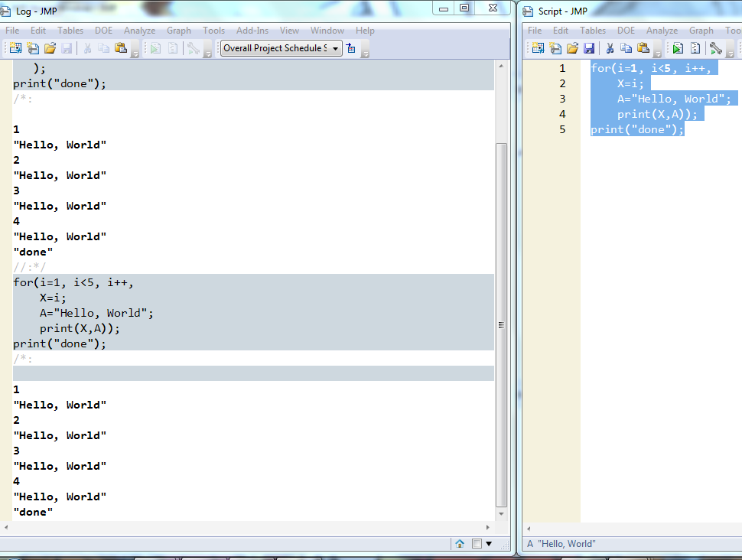742x560 pixels.
Task: Click Run Script icon in Script window
Action: click(678, 47)
